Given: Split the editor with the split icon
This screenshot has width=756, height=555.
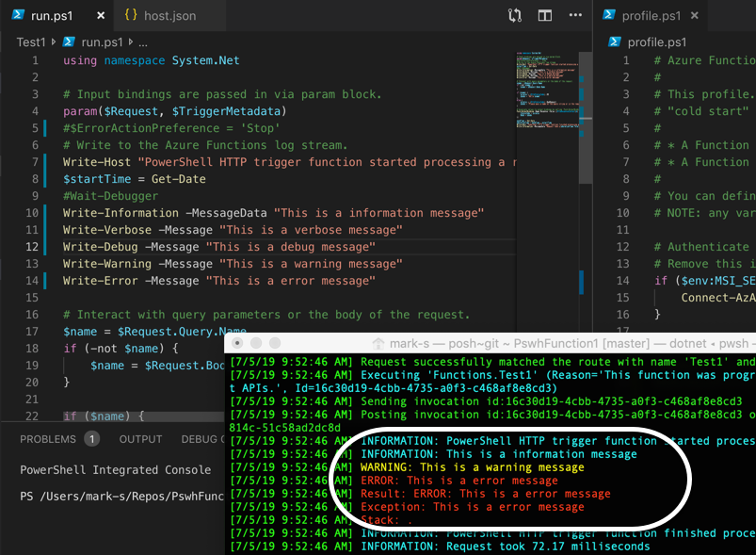Looking at the screenshot, I should pos(545,15).
